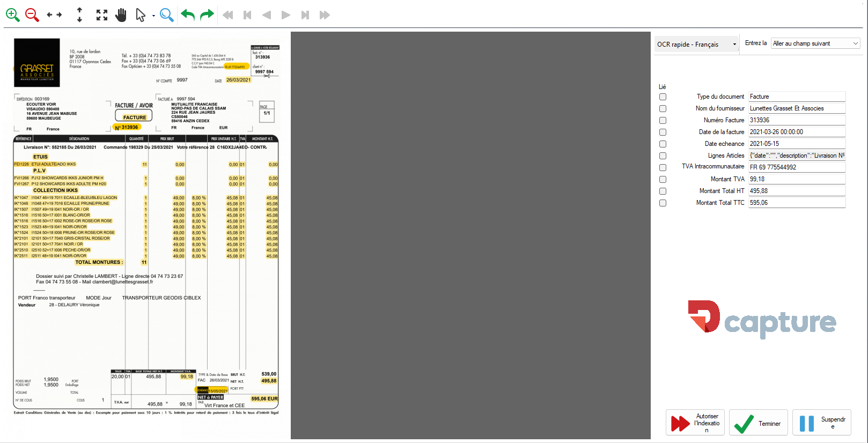Image resolution: width=868 pixels, height=443 pixels.
Task: Open the OCR rapide - Français dropdown
Action: pos(697,44)
